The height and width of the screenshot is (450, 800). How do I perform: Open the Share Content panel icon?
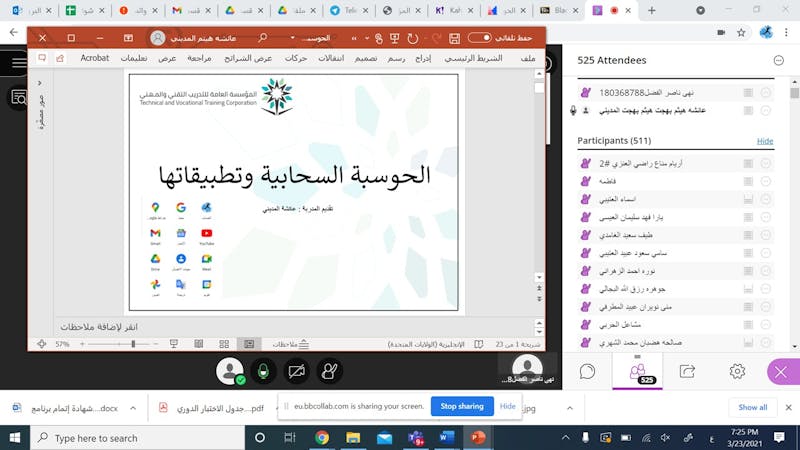(x=687, y=371)
